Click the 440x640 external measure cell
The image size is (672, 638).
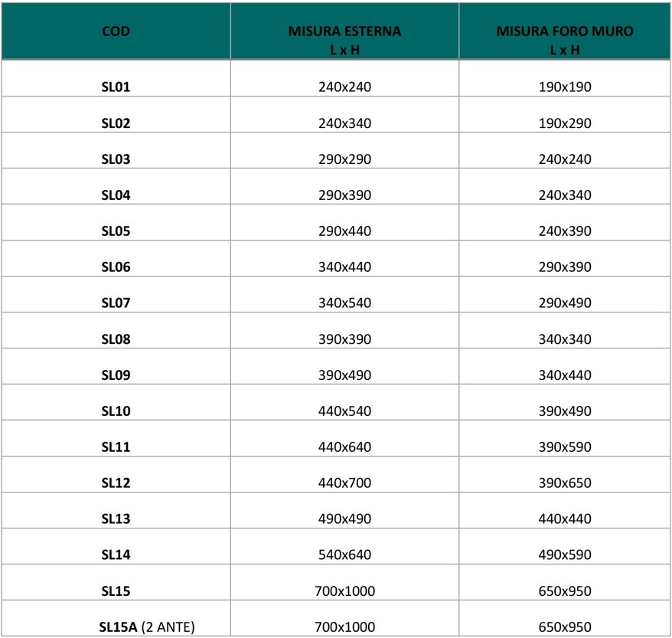[x=344, y=447]
